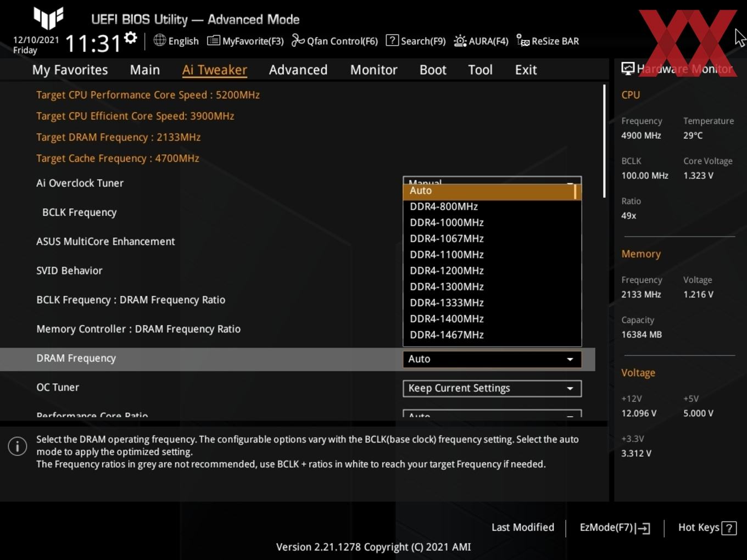Switch to EzMode(F7)
The width and height of the screenshot is (747, 560).
pos(615,528)
